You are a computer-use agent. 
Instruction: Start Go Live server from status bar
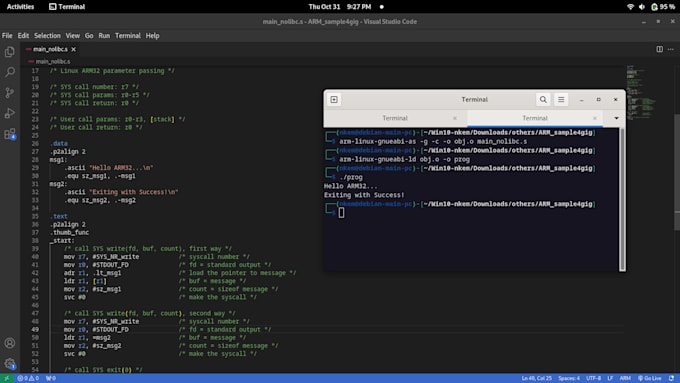pyautogui.click(x=649, y=378)
